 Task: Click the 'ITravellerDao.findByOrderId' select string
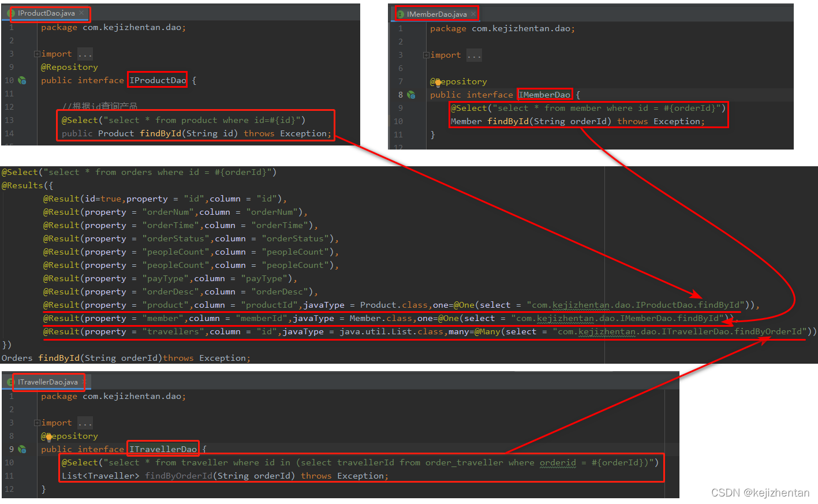[680, 331]
